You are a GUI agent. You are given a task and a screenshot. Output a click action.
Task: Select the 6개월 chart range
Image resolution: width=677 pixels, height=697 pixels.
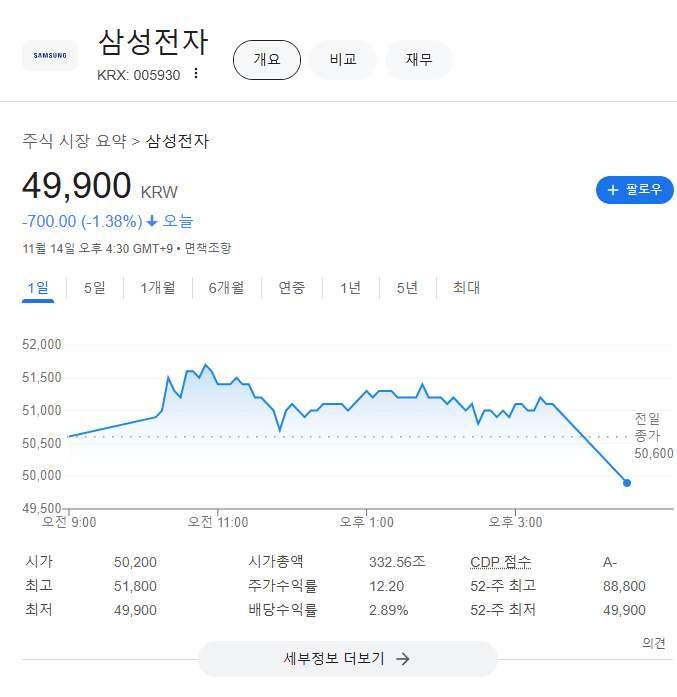pos(226,288)
